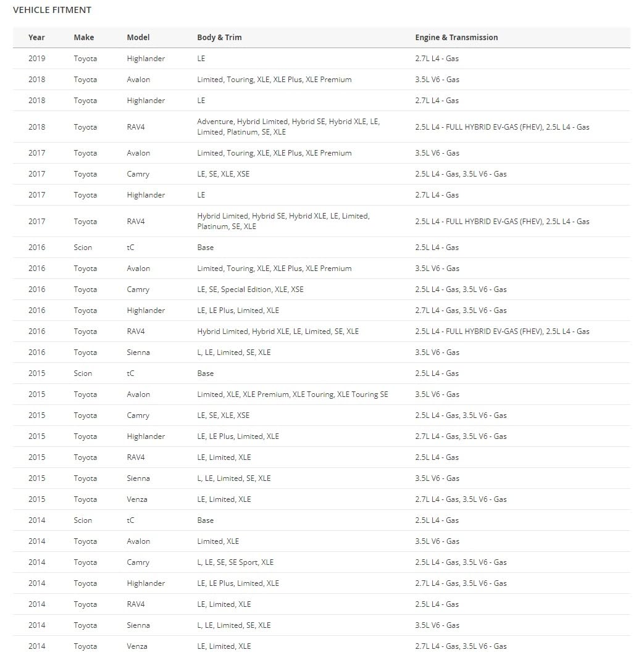The image size is (644, 655).
Task: Select the 2017 Camry model cell
Action: (138, 174)
